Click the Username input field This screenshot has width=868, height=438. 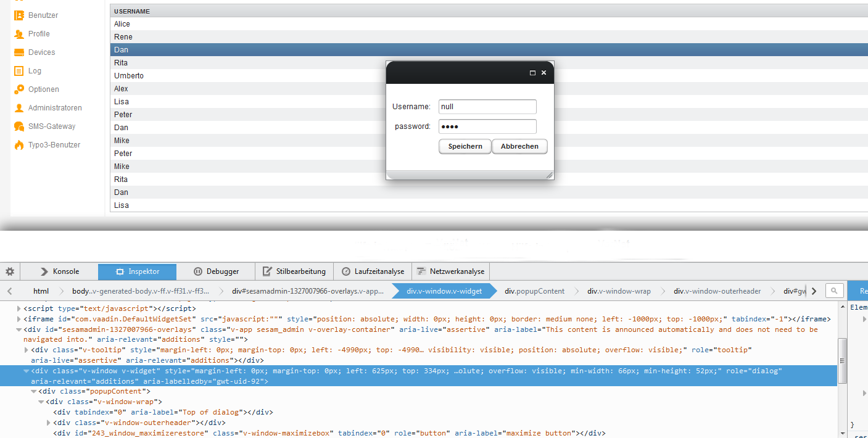(487, 107)
